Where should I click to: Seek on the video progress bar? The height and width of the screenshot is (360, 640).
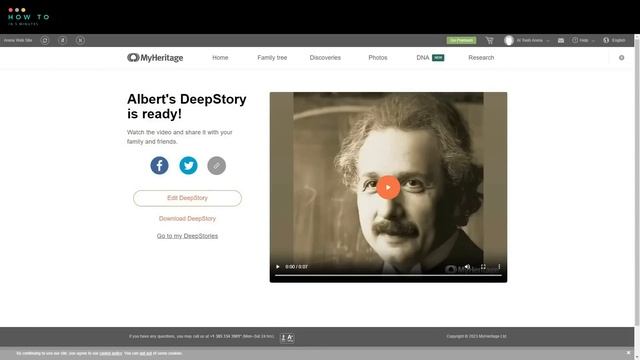388,275
